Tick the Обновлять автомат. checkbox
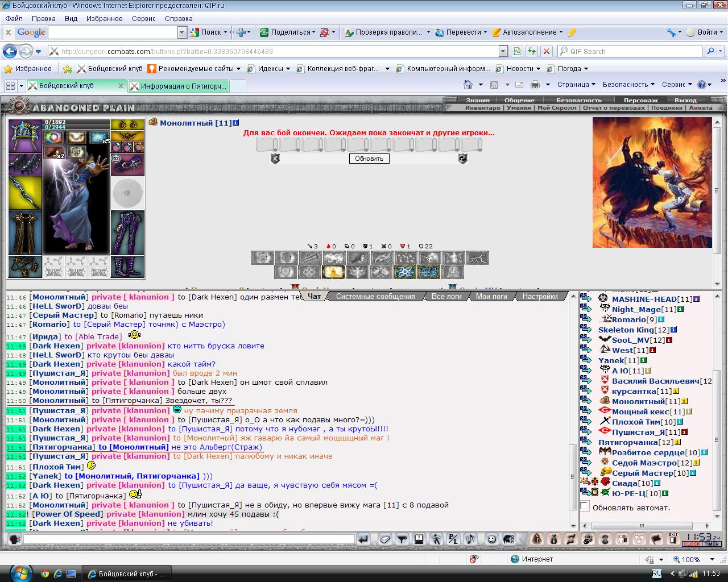728x582 pixels. click(x=585, y=506)
